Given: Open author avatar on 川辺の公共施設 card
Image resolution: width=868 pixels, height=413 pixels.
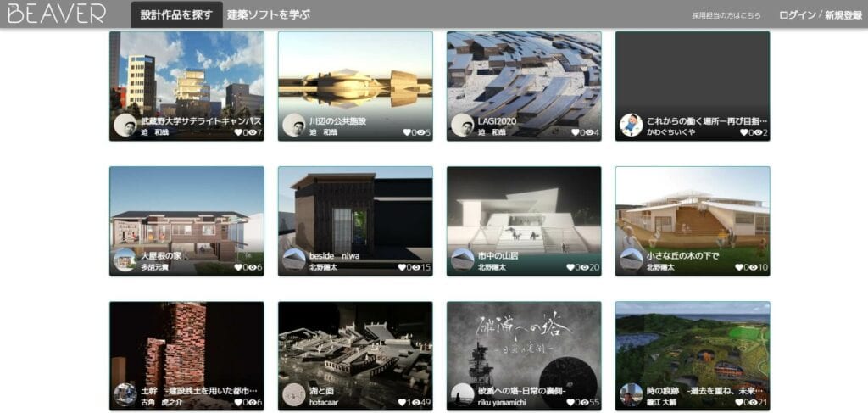Looking at the screenshot, I should (294, 126).
